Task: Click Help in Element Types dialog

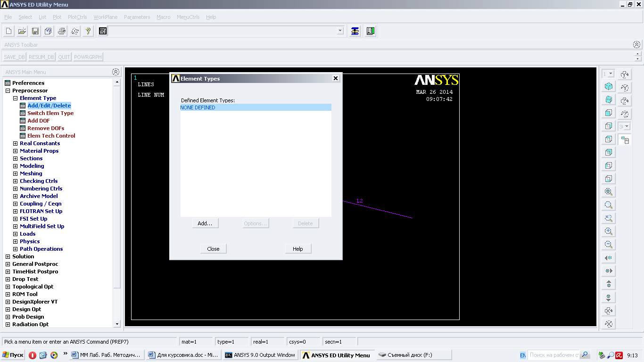Action: click(x=298, y=249)
